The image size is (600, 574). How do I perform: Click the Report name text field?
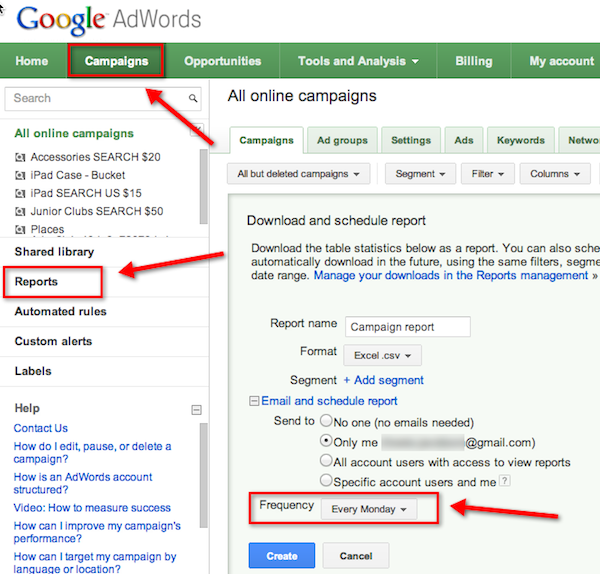[x=408, y=327]
